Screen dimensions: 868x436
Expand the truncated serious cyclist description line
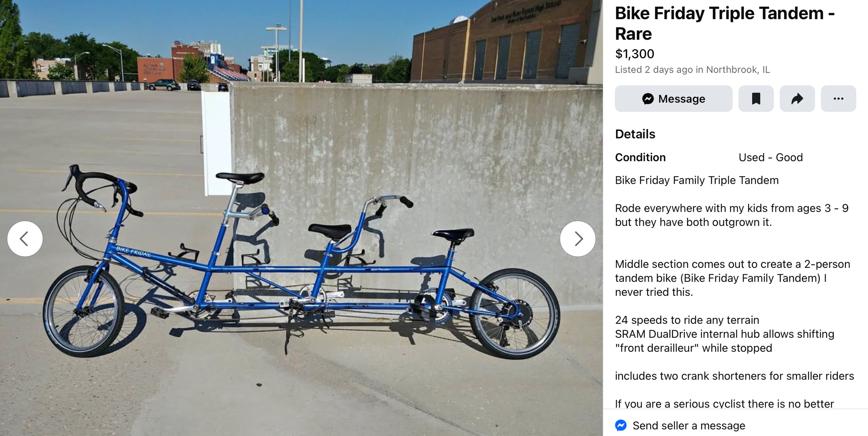click(724, 403)
